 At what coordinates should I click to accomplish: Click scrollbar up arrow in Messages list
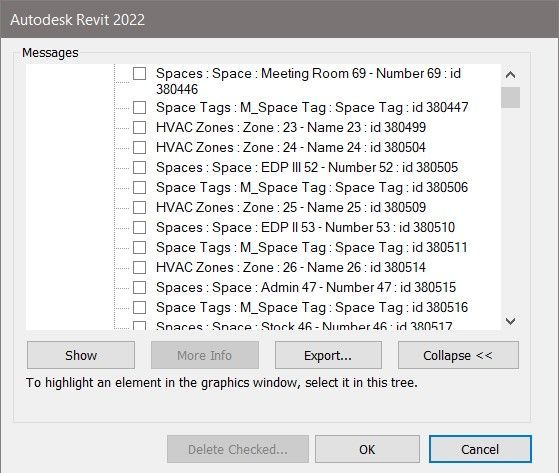coord(511,75)
